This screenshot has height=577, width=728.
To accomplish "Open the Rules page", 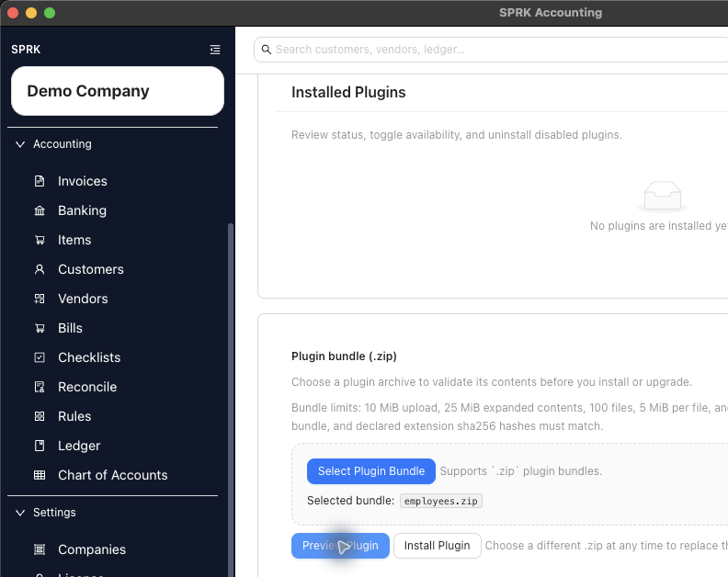I will pos(74,416).
